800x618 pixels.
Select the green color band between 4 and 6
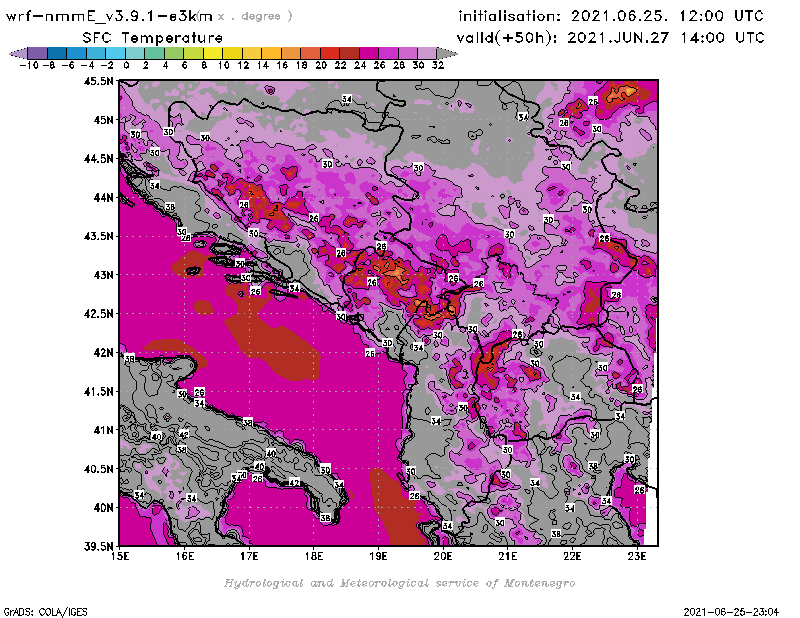[x=175, y=53]
